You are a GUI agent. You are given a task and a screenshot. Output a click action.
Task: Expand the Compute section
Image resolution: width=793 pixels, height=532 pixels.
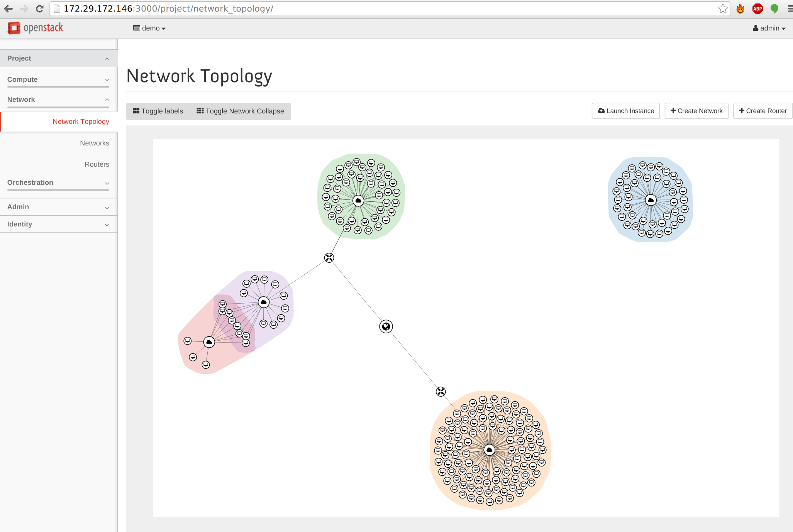[x=58, y=79]
